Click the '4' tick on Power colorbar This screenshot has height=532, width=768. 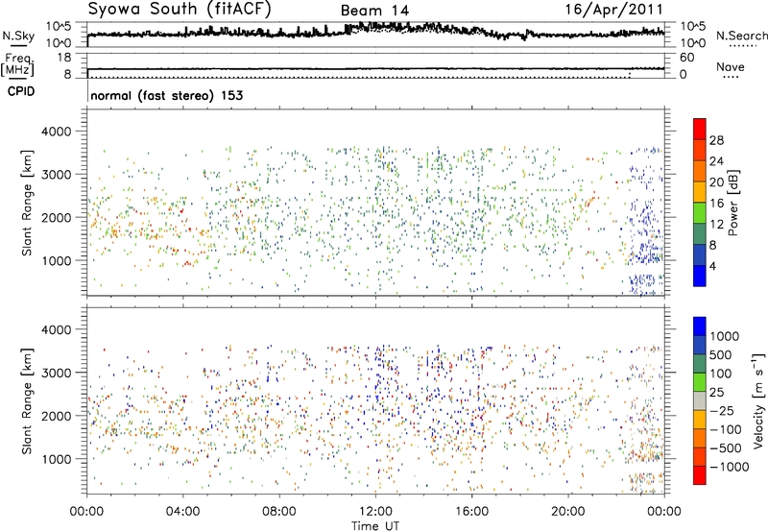(x=712, y=266)
